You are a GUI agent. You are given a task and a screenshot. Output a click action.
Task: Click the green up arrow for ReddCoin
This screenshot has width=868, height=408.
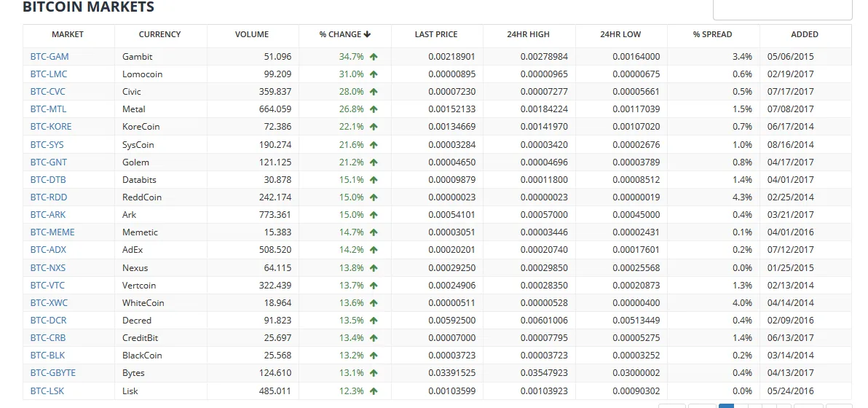(x=374, y=197)
